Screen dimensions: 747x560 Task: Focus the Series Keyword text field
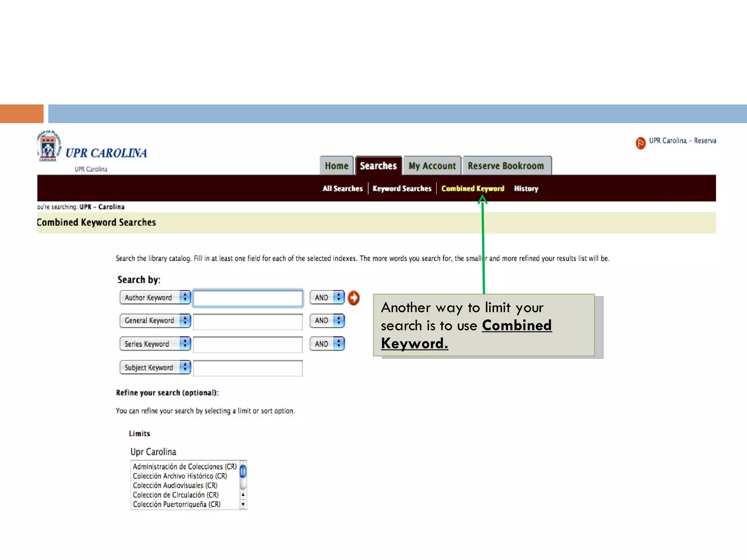(x=248, y=345)
